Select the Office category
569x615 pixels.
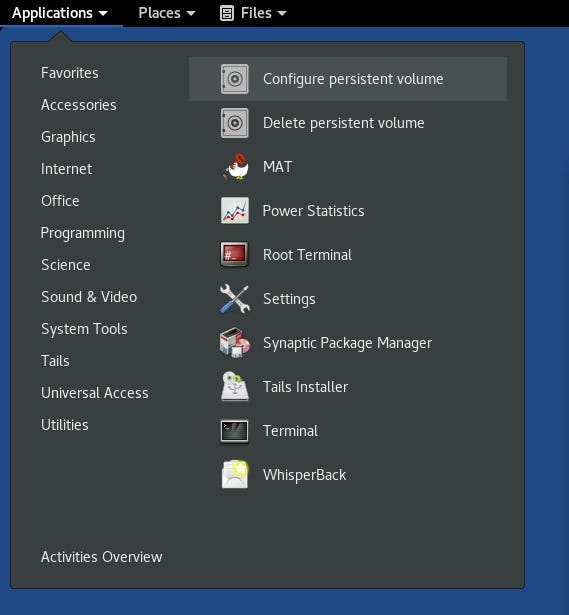pyautogui.click(x=60, y=201)
